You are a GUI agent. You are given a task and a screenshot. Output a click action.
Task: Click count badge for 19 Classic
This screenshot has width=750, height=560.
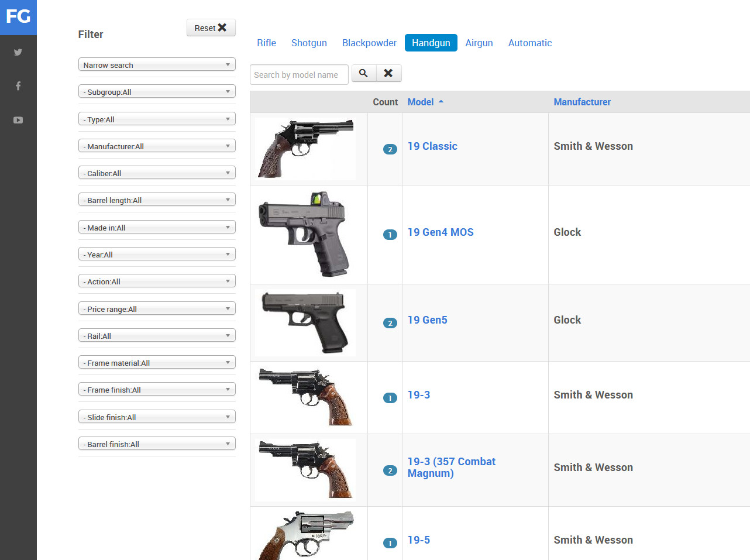(390, 149)
